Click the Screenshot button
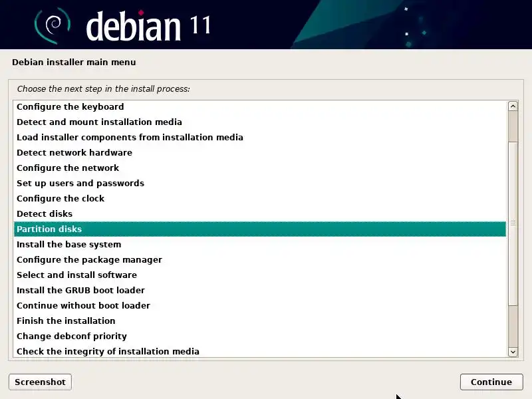The width and height of the screenshot is (532, 399). [x=40, y=382]
